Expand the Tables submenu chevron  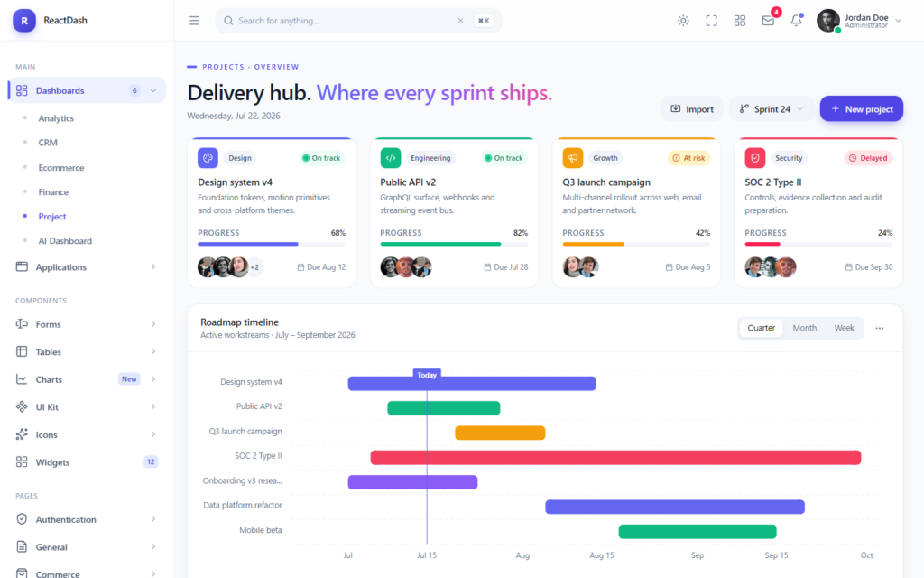click(x=153, y=351)
